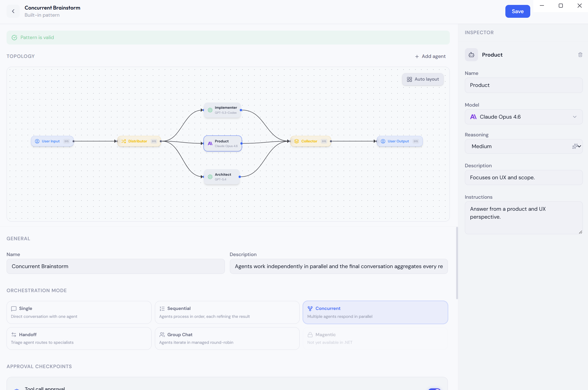Click the green check icon in valid banner
Screen dimensions: 588x390
coord(15,38)
